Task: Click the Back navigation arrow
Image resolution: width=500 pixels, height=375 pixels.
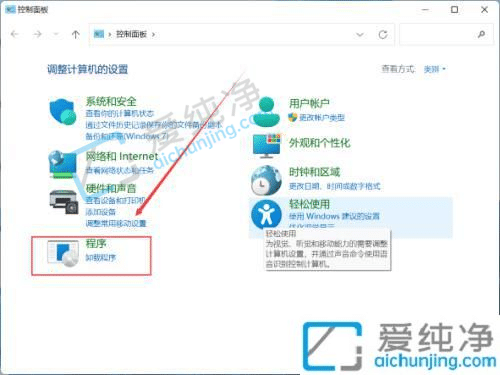Action: tap(15, 34)
